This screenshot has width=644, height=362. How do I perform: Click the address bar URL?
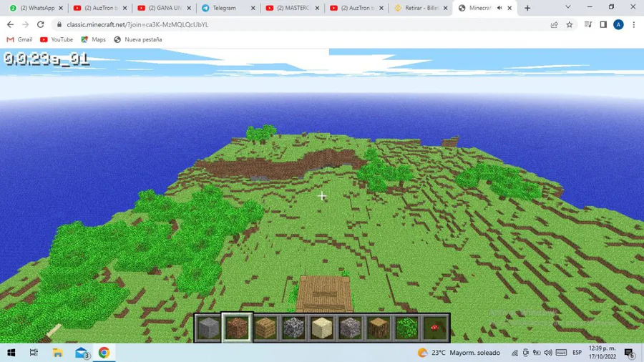(137, 24)
